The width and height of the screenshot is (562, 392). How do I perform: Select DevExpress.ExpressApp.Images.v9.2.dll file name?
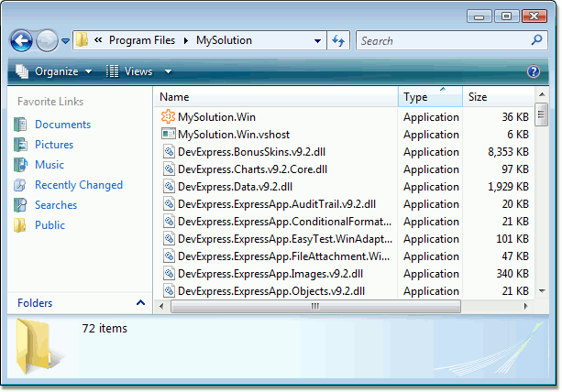pos(270,274)
